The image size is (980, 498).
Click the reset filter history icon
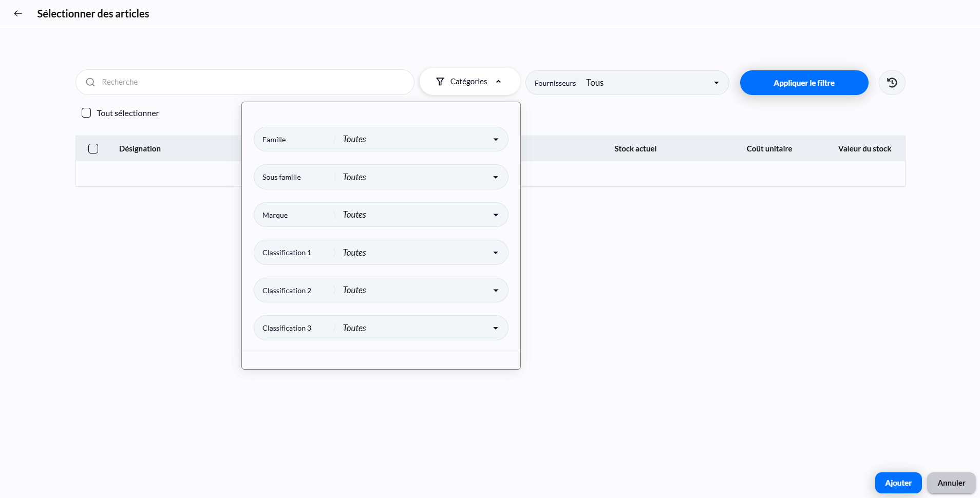892,83
